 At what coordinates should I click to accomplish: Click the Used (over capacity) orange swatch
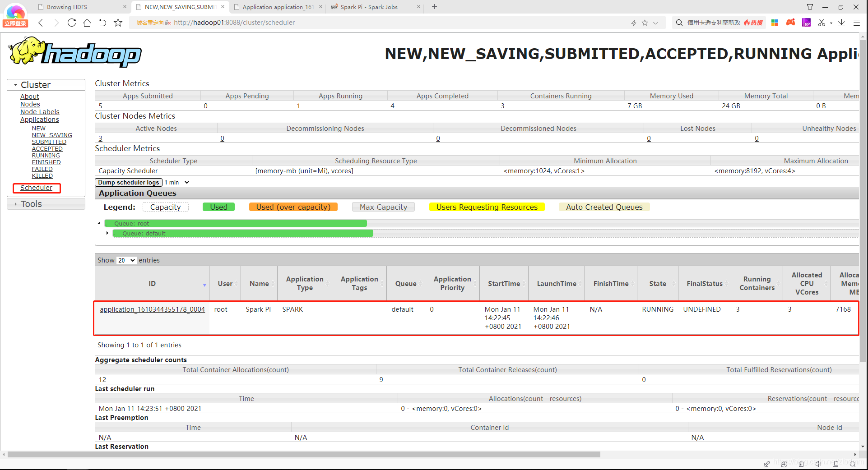point(293,207)
